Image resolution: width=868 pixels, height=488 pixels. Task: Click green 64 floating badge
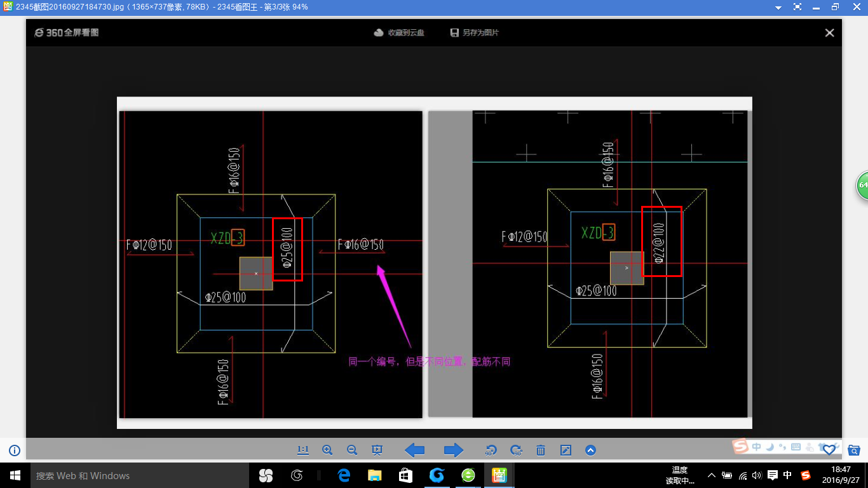click(862, 185)
